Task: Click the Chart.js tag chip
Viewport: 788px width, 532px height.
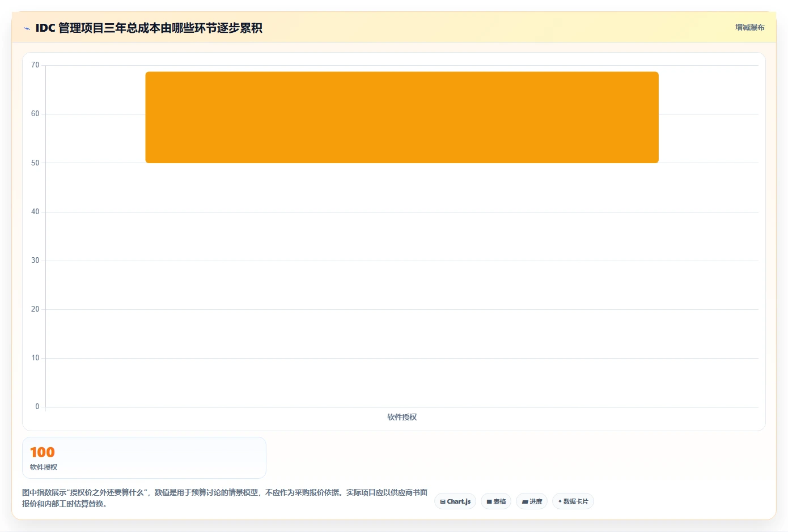Action: pos(455,501)
